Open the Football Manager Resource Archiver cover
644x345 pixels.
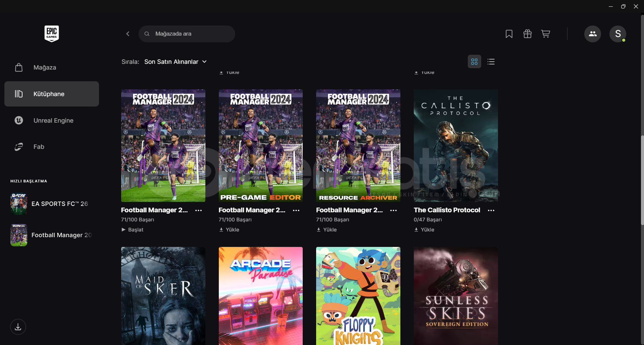pos(358,145)
